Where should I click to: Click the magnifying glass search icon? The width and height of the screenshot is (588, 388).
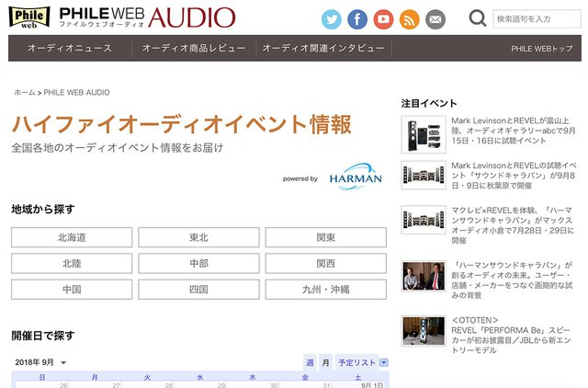coord(478,18)
